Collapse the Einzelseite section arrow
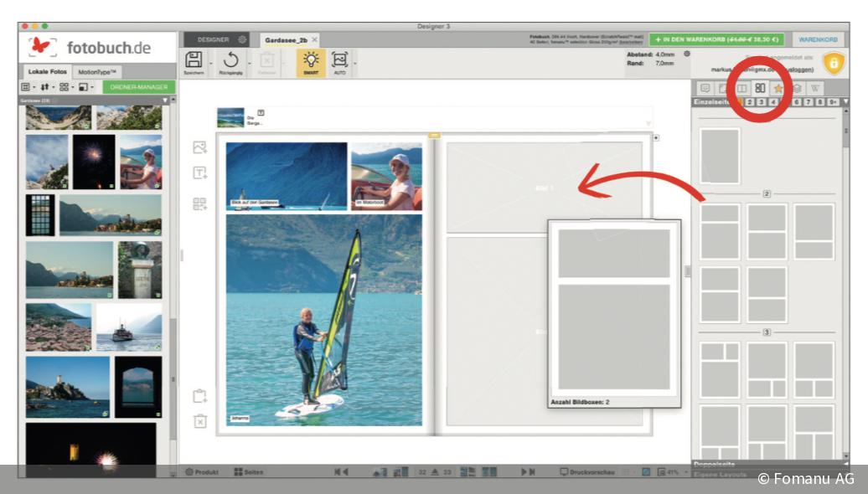Screen dimensions: 868x494 [845, 102]
